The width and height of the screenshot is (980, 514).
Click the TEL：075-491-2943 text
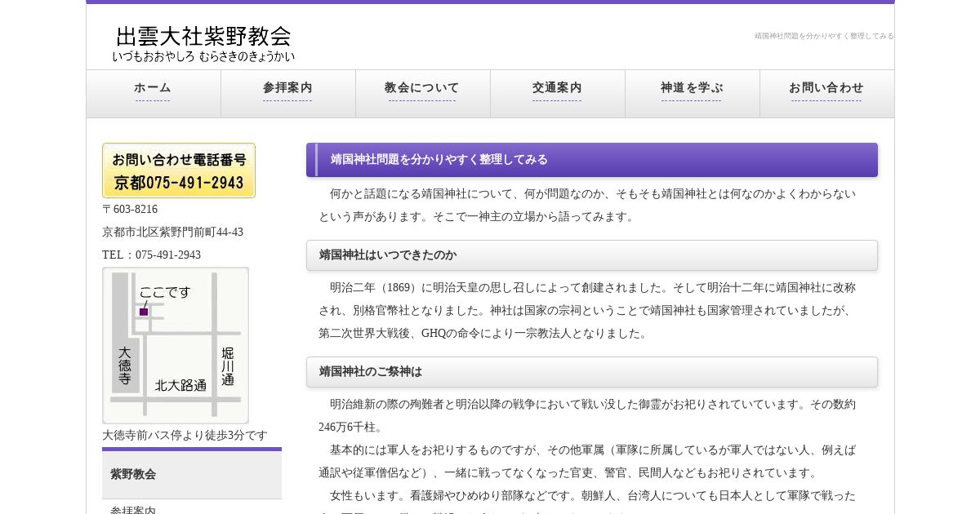click(151, 255)
